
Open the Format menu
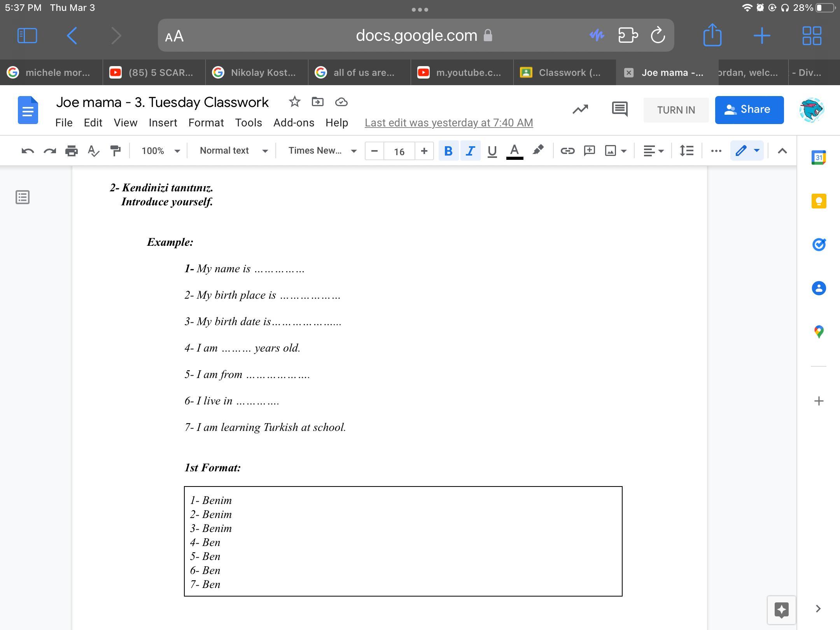(x=206, y=123)
